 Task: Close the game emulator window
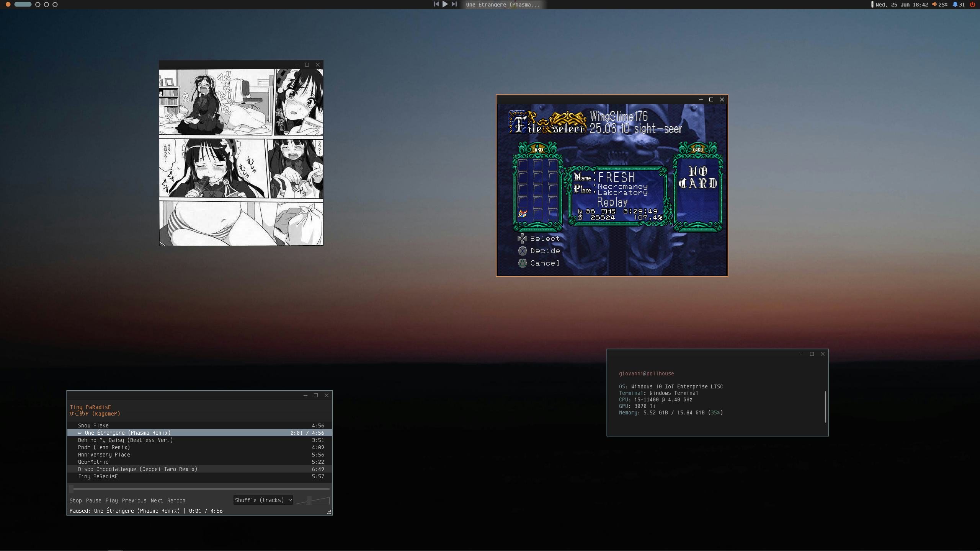(x=722, y=99)
